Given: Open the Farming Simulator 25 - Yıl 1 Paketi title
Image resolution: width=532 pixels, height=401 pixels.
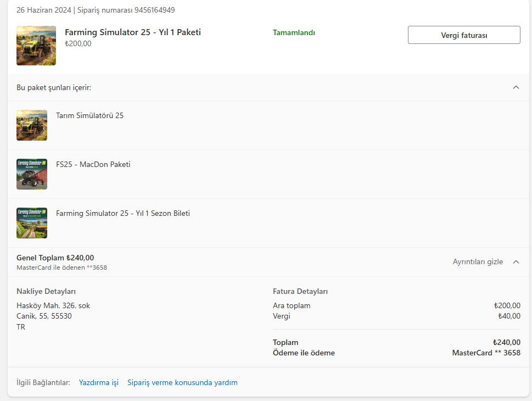Looking at the screenshot, I should click(133, 32).
